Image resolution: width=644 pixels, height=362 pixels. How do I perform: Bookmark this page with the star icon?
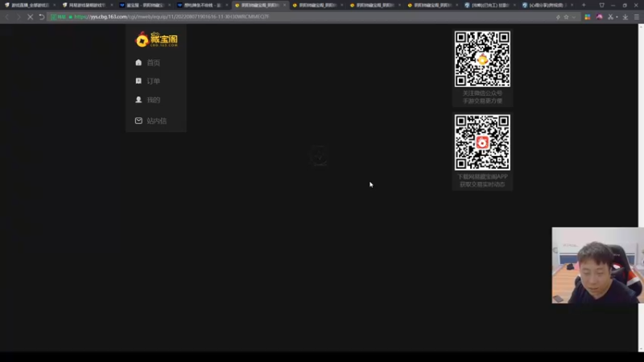567,17
